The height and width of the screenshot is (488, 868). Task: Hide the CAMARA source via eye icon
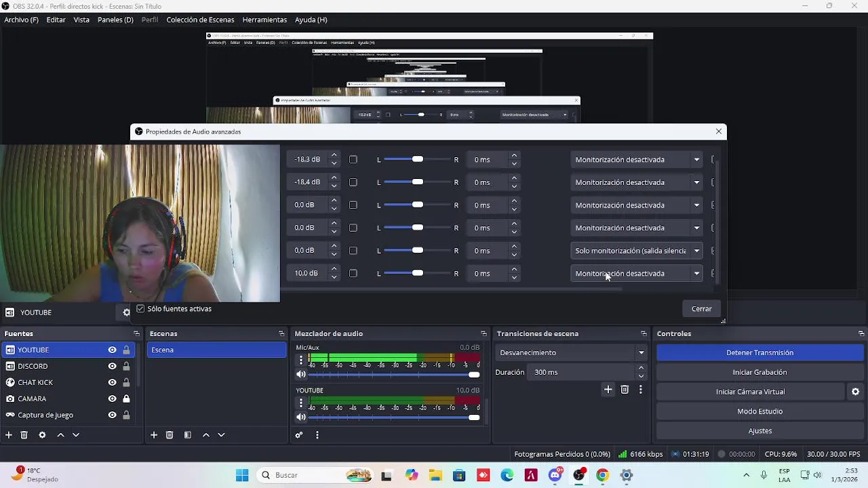tap(112, 399)
